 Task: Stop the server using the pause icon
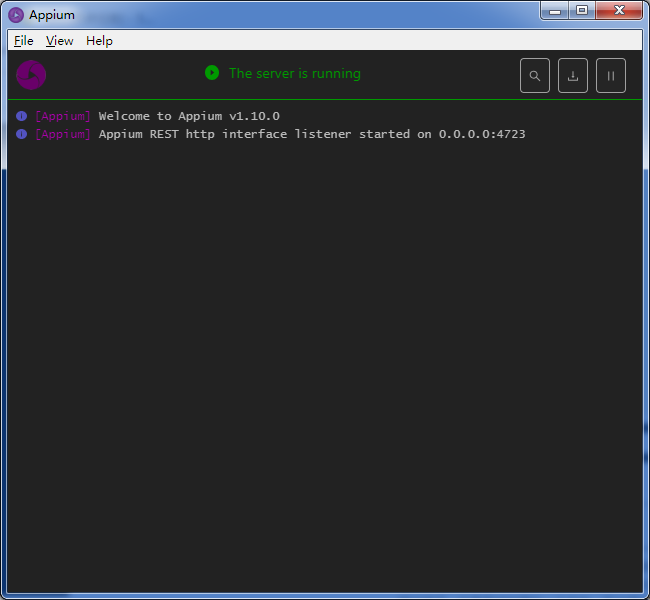(x=611, y=76)
